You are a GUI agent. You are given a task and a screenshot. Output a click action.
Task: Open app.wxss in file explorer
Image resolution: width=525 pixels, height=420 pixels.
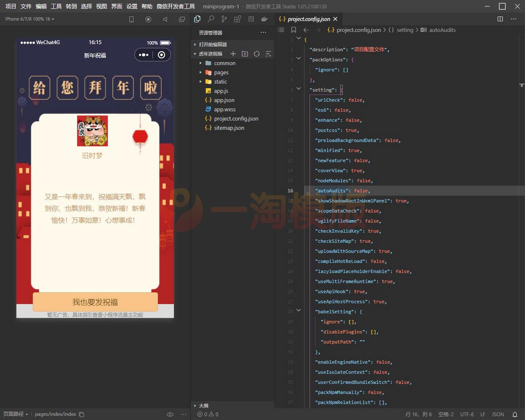(224, 109)
